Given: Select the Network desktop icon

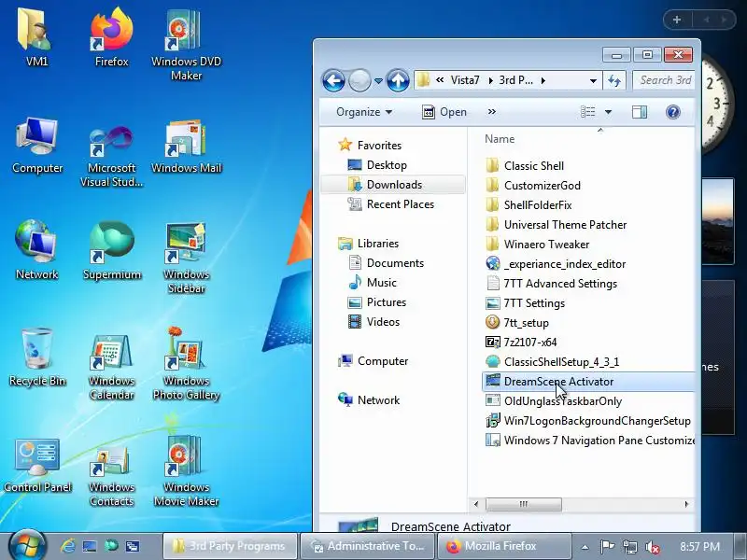Looking at the screenshot, I should [x=36, y=250].
